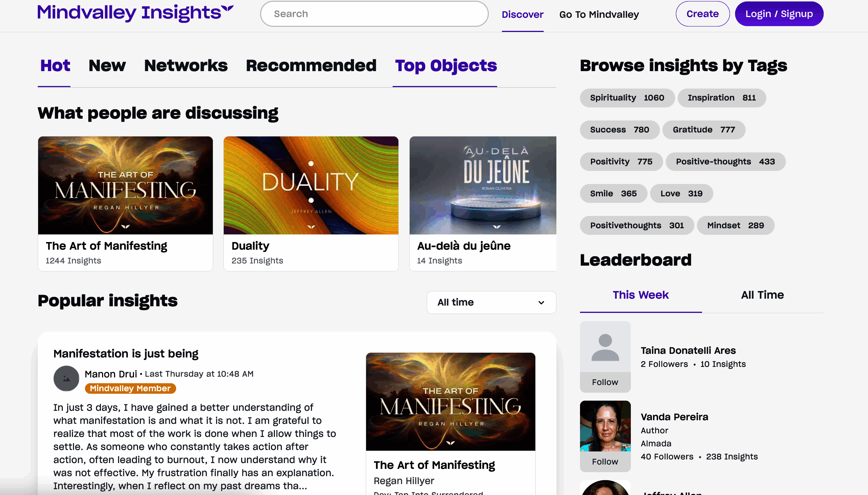Click Taina Donatelli Ares placeholder avatar
Screen dimensions: 868x495
point(605,347)
